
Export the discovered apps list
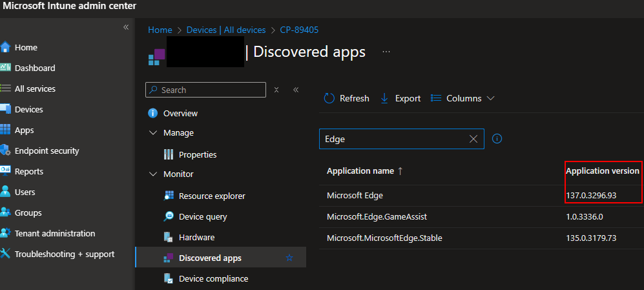point(400,98)
